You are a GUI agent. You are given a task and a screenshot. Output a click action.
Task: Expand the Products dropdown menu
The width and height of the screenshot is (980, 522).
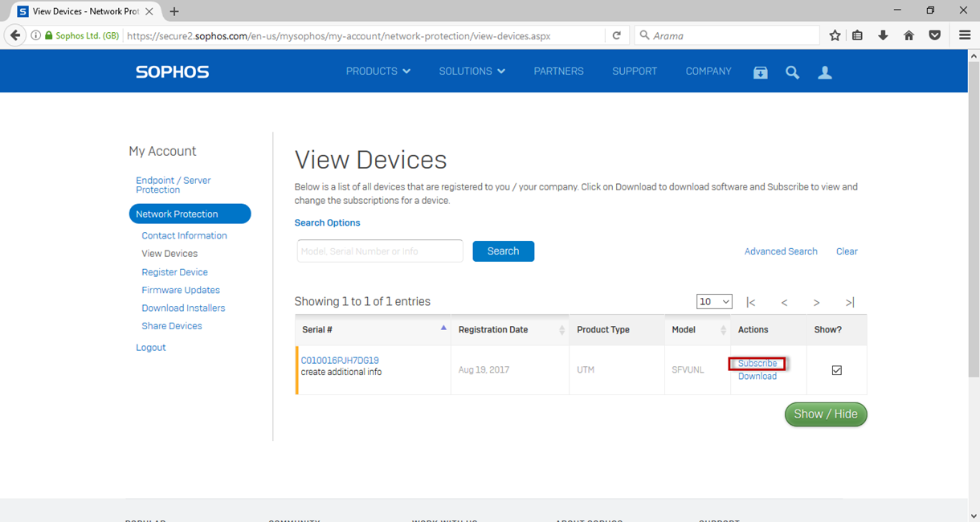pos(378,71)
